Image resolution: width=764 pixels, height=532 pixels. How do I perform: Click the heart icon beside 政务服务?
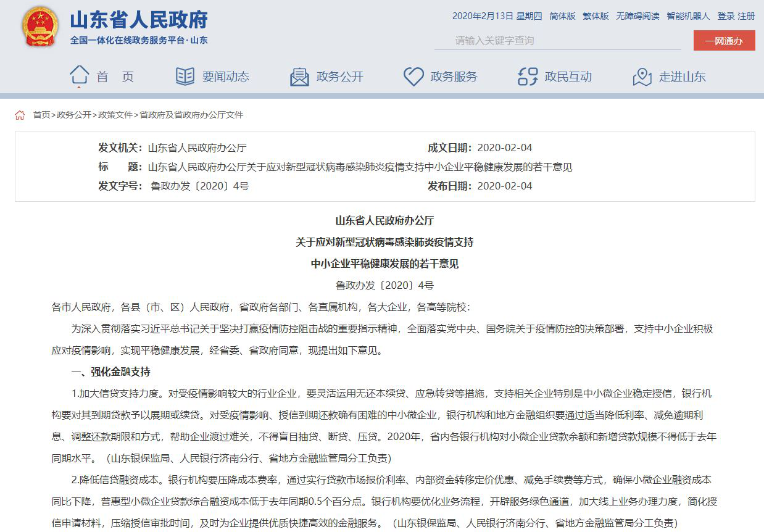[413, 77]
